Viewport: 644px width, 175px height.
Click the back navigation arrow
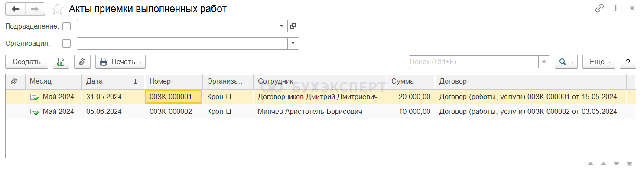(x=16, y=9)
